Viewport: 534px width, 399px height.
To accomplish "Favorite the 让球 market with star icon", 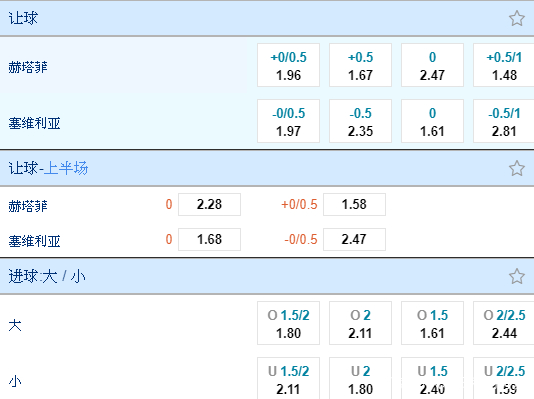I will [x=517, y=18].
